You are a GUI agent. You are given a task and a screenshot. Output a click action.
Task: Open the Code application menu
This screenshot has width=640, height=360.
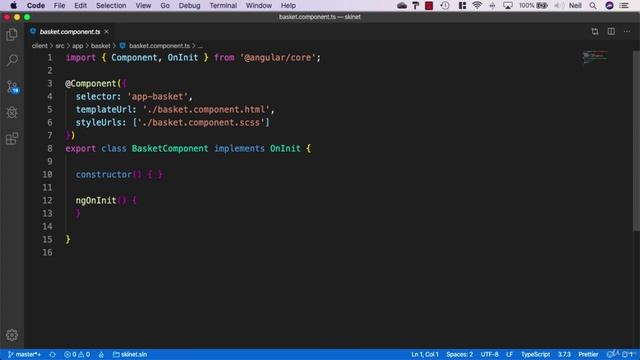[x=36, y=5]
